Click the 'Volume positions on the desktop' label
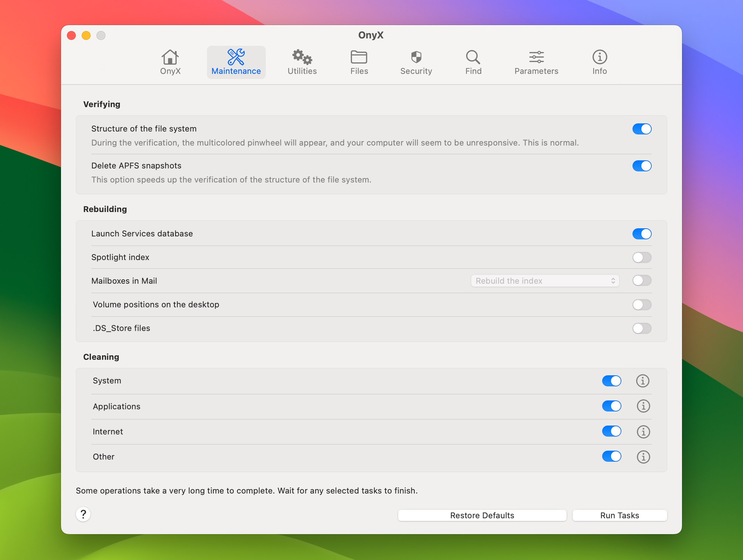 156,304
